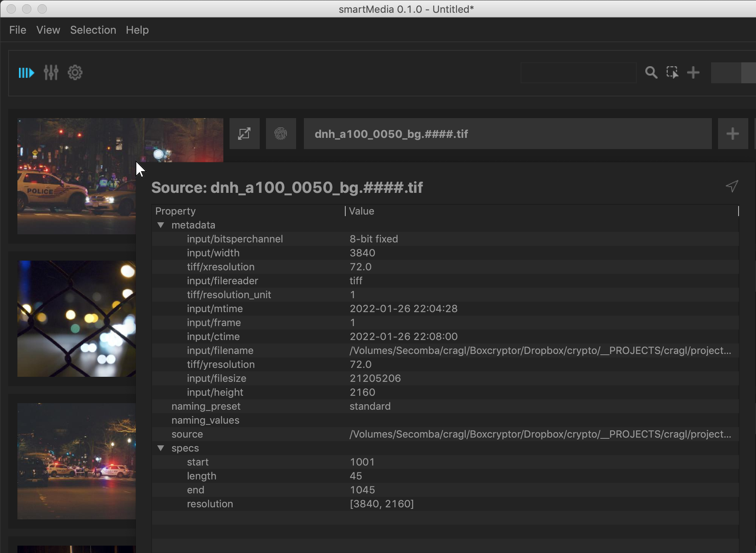This screenshot has height=553, width=756.
Task: Select the police car street thumbnail
Action: point(77,461)
